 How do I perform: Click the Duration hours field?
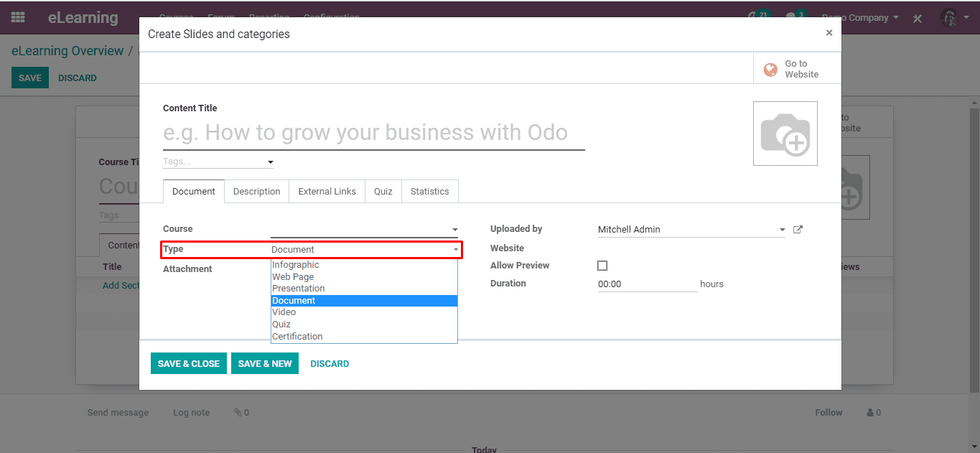coord(647,284)
